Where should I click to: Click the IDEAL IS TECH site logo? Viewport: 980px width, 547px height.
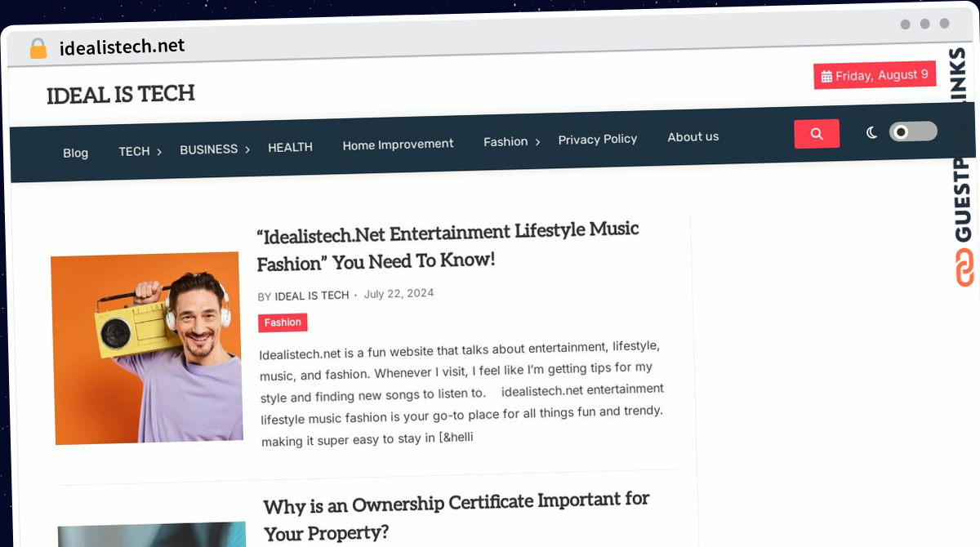120,95
